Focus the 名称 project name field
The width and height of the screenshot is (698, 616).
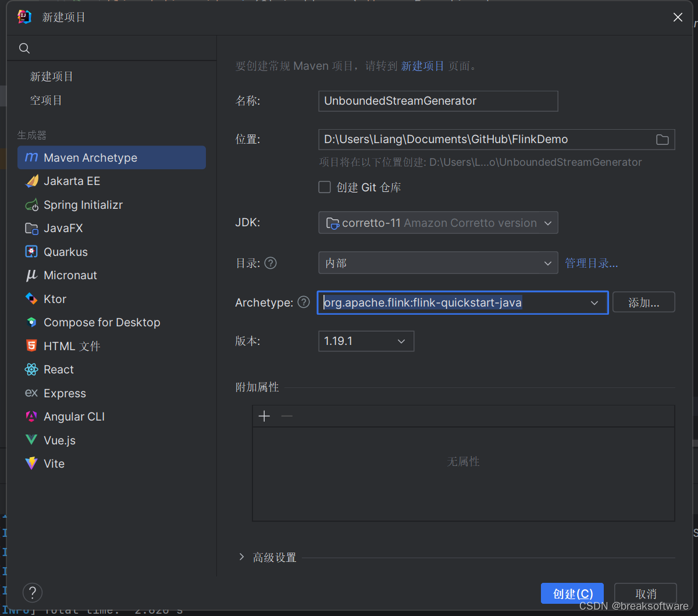click(438, 101)
